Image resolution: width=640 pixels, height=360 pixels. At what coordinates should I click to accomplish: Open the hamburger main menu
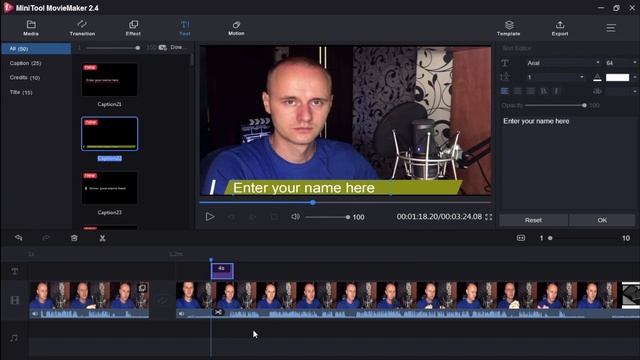[x=611, y=28]
